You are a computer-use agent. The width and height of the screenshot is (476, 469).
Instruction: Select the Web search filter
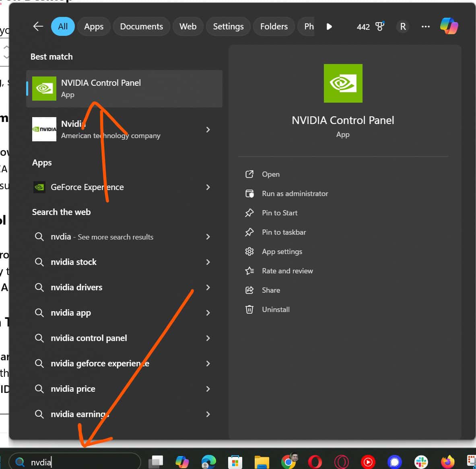tap(188, 26)
